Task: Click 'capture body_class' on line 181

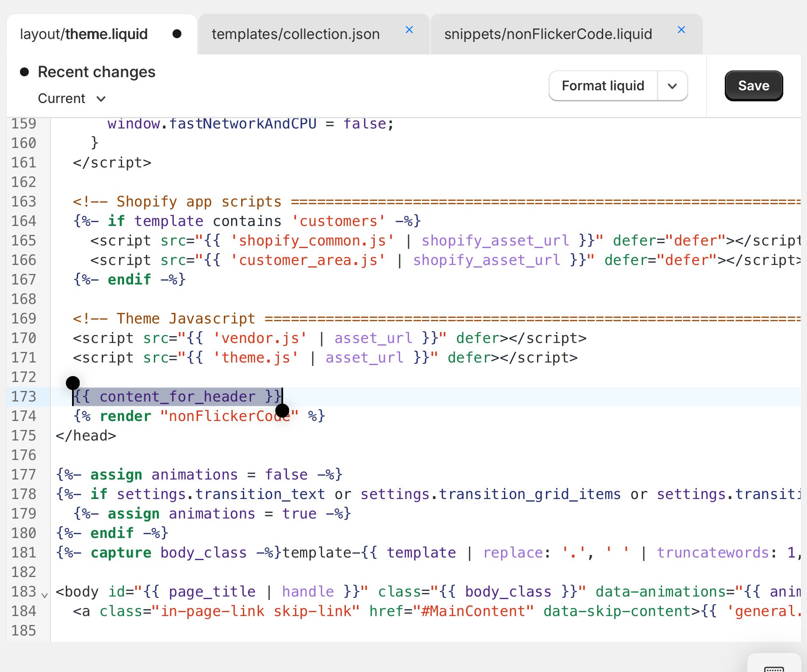Action: [x=169, y=552]
